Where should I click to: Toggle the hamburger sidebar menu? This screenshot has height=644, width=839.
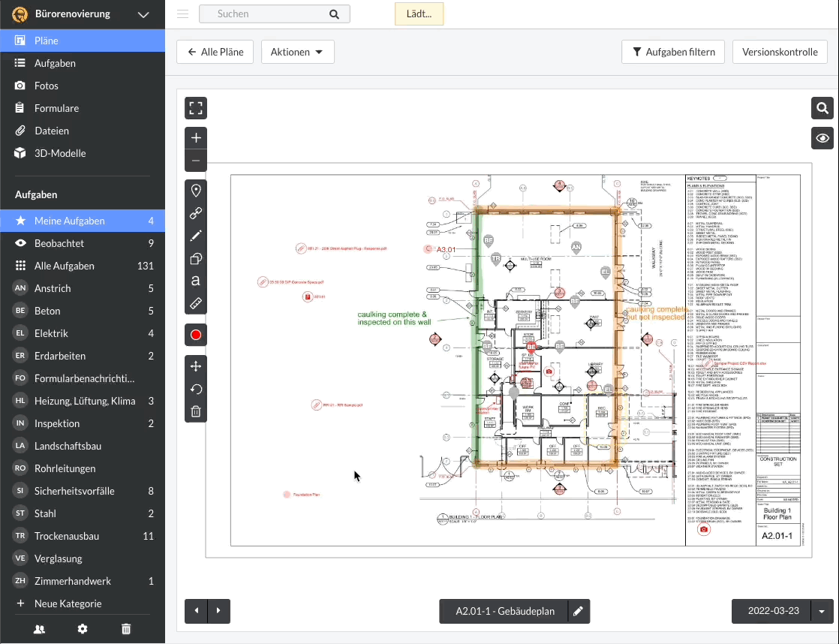(182, 14)
